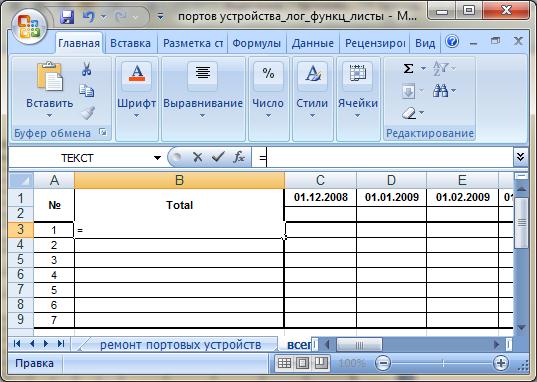Open the Рецензирование tab

tap(375, 43)
